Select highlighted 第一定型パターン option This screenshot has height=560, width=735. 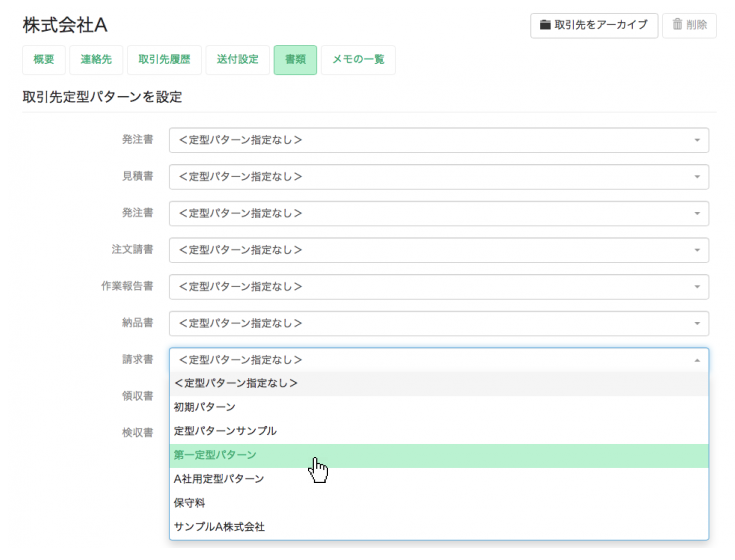(x=439, y=455)
